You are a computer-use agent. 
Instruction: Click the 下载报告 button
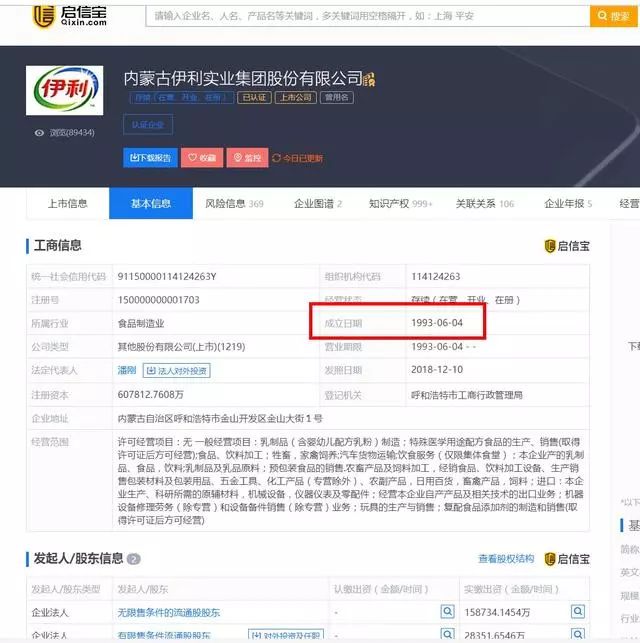pyautogui.click(x=150, y=158)
